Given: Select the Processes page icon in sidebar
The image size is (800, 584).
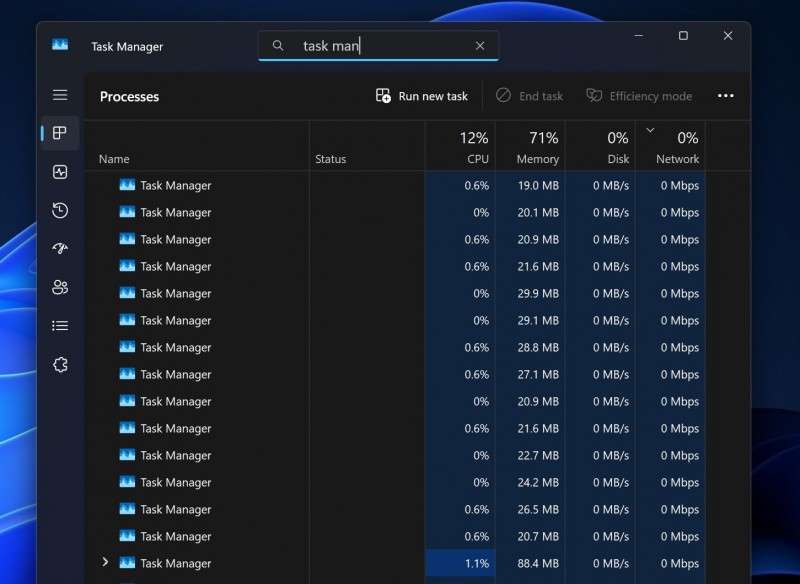Looking at the screenshot, I should click(60, 133).
